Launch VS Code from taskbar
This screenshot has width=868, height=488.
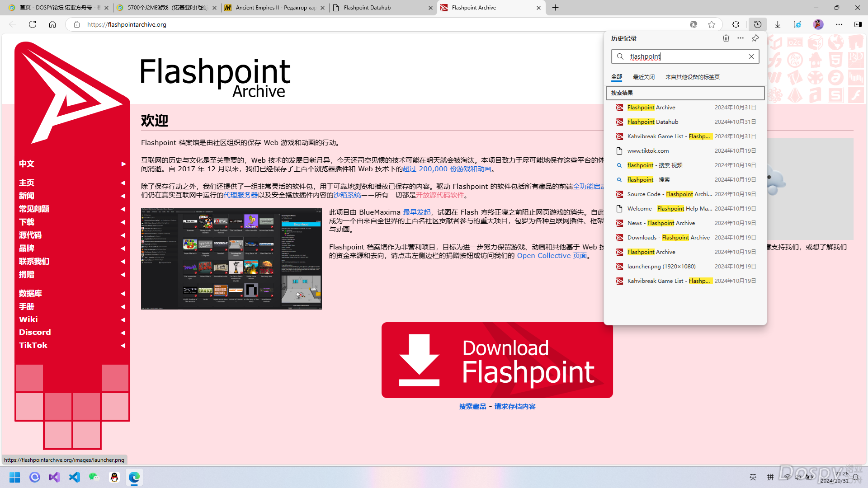(75, 477)
